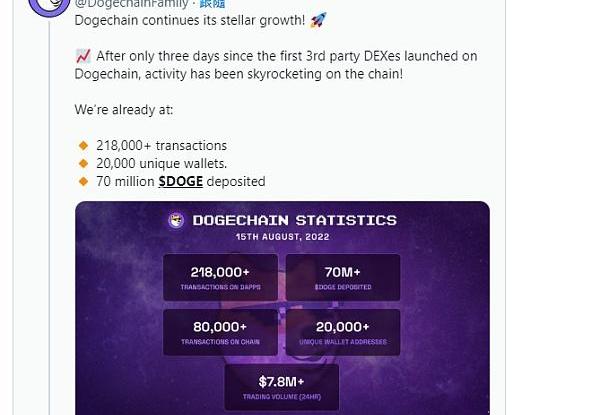Click the 15th August, 2022 date text
This screenshot has height=415, width=600.
(282, 238)
